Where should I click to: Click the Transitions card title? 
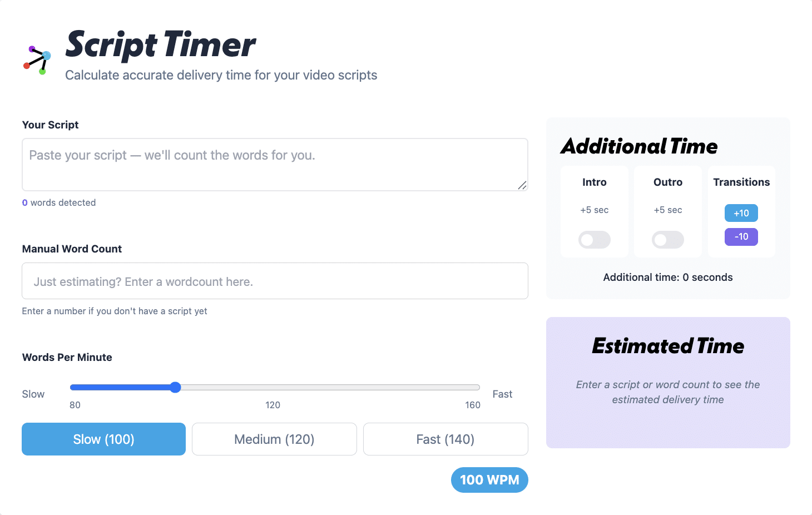click(x=741, y=182)
